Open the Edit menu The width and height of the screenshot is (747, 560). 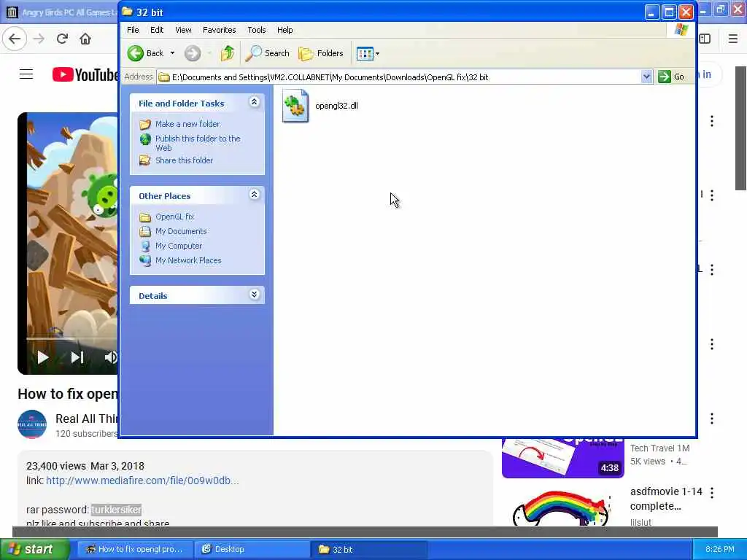tap(157, 30)
